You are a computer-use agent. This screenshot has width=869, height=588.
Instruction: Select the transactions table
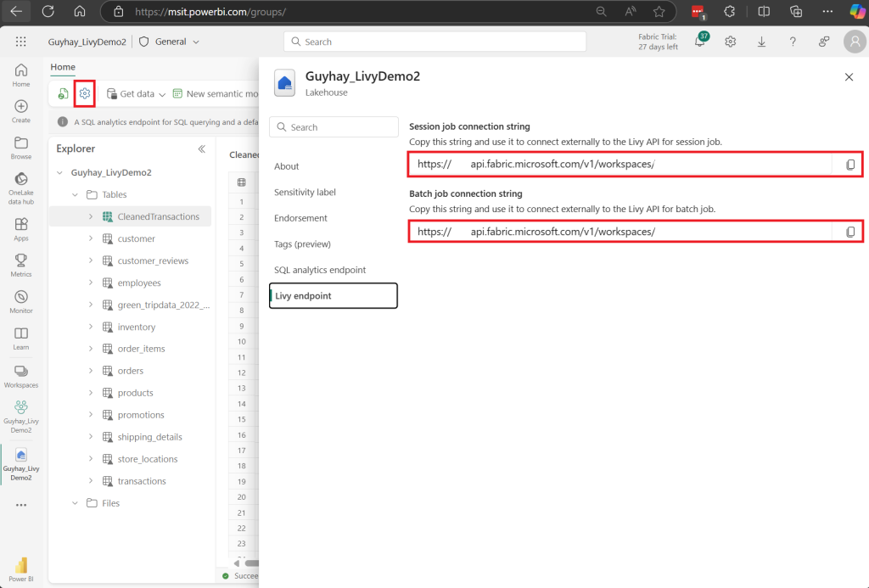tap(142, 481)
